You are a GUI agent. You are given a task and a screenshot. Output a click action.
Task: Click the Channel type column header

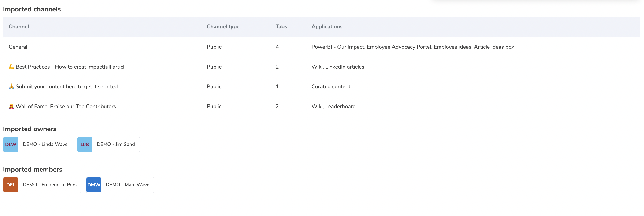click(223, 26)
